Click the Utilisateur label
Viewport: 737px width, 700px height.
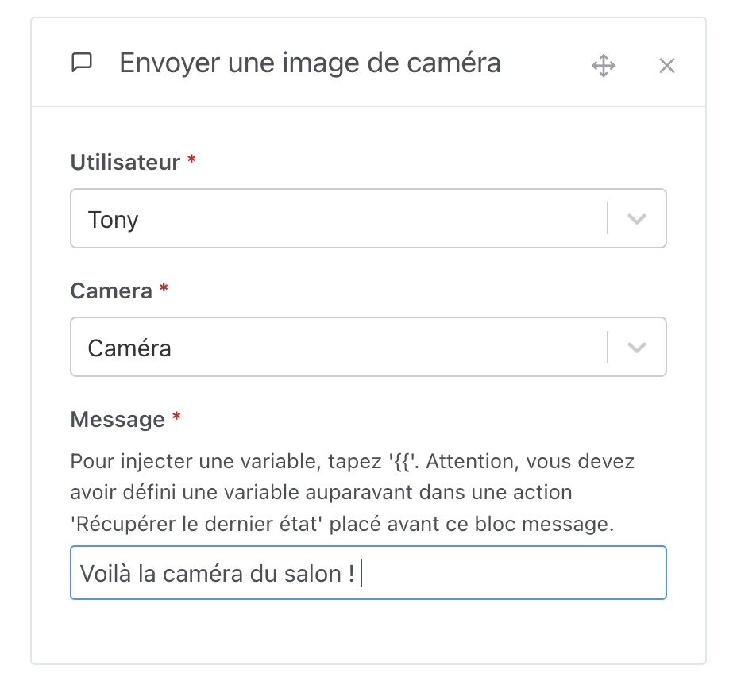pyautogui.click(x=124, y=162)
